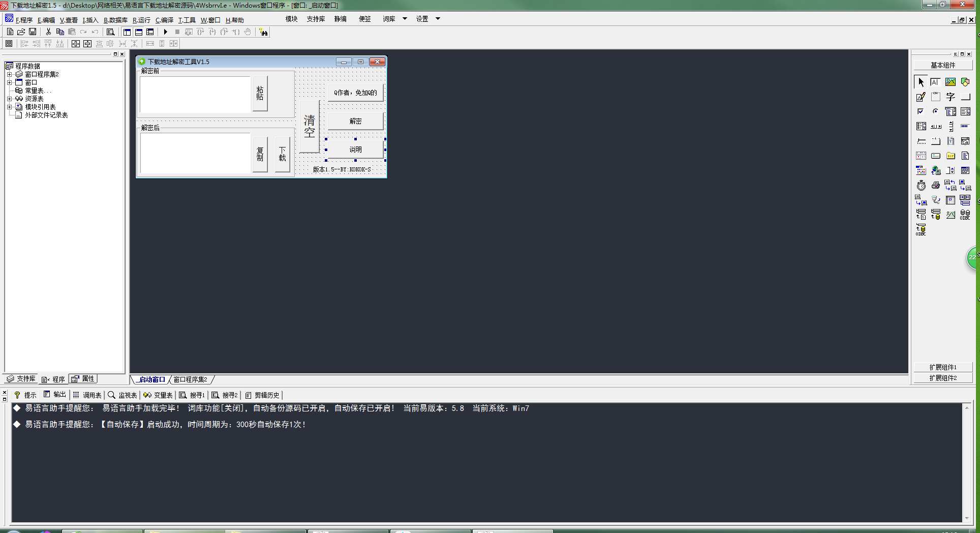Select the combo box component icon
This screenshot has height=533, width=980.
click(951, 111)
